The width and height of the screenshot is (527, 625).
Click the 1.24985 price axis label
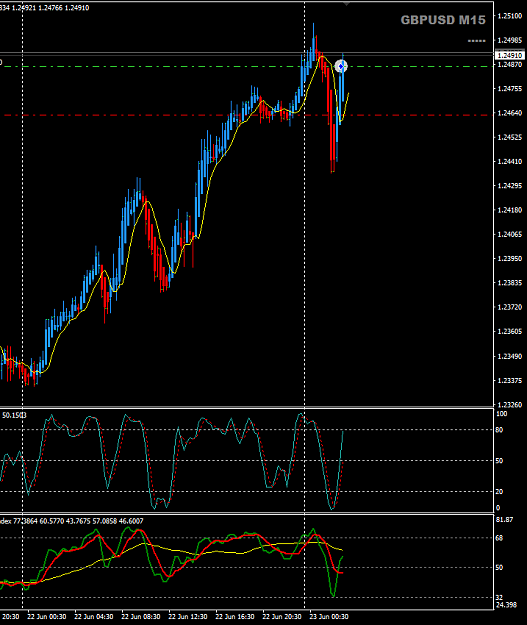click(510, 40)
